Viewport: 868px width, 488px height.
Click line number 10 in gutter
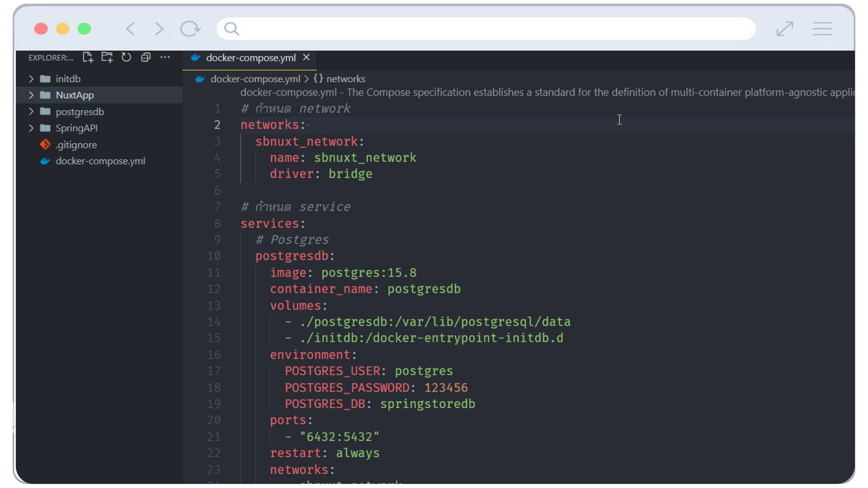(214, 256)
